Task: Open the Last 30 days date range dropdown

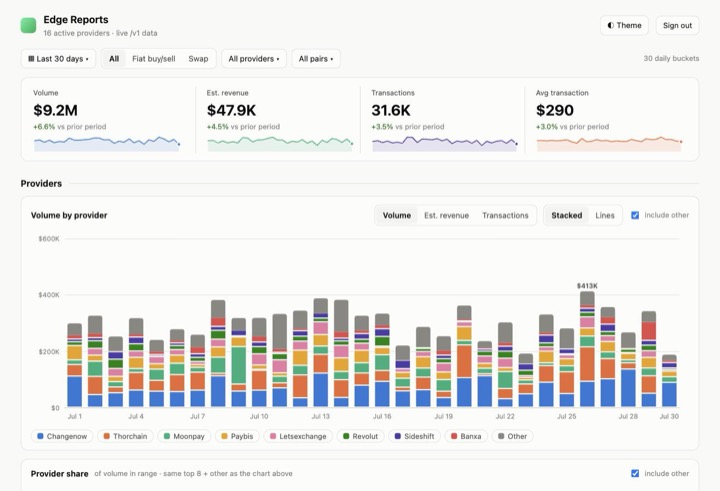Action: pos(58,59)
